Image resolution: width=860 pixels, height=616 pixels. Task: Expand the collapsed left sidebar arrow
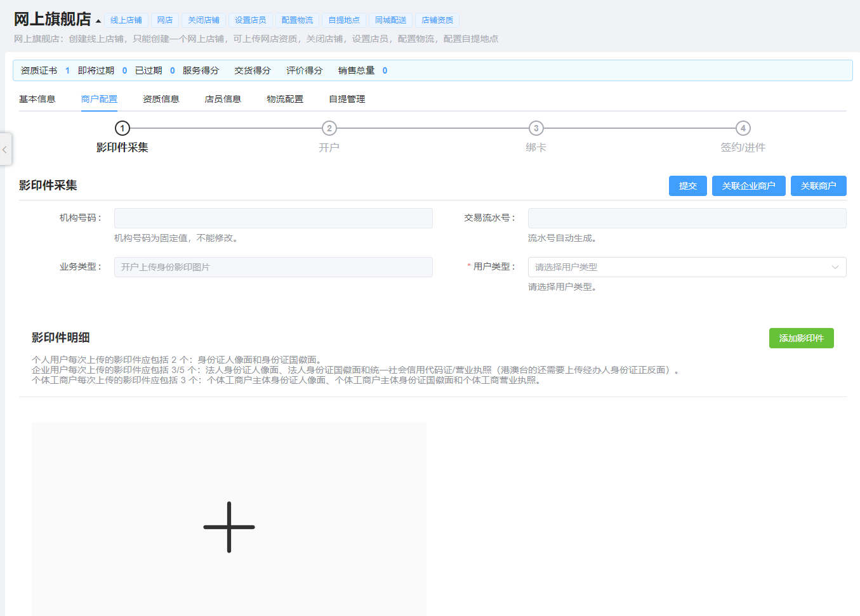point(5,150)
